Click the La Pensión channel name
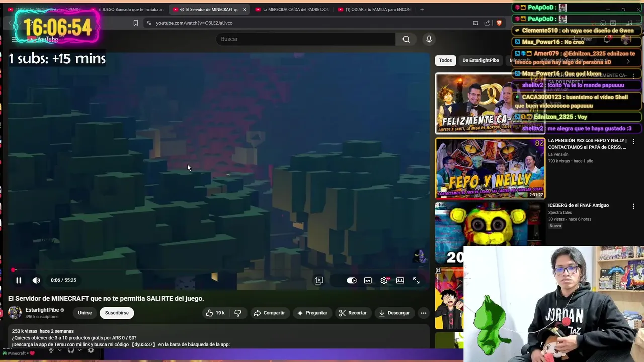The width and height of the screenshot is (644, 362). coord(558,154)
